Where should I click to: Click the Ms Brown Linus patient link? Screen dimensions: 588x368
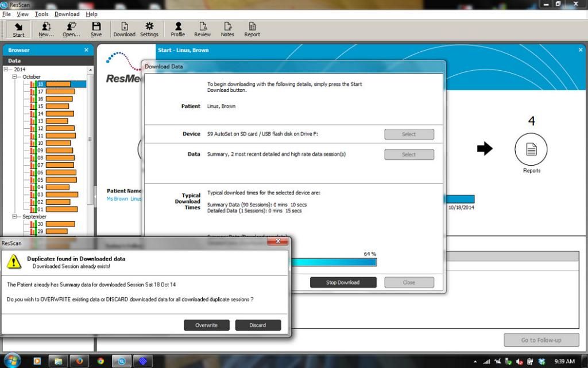point(124,198)
